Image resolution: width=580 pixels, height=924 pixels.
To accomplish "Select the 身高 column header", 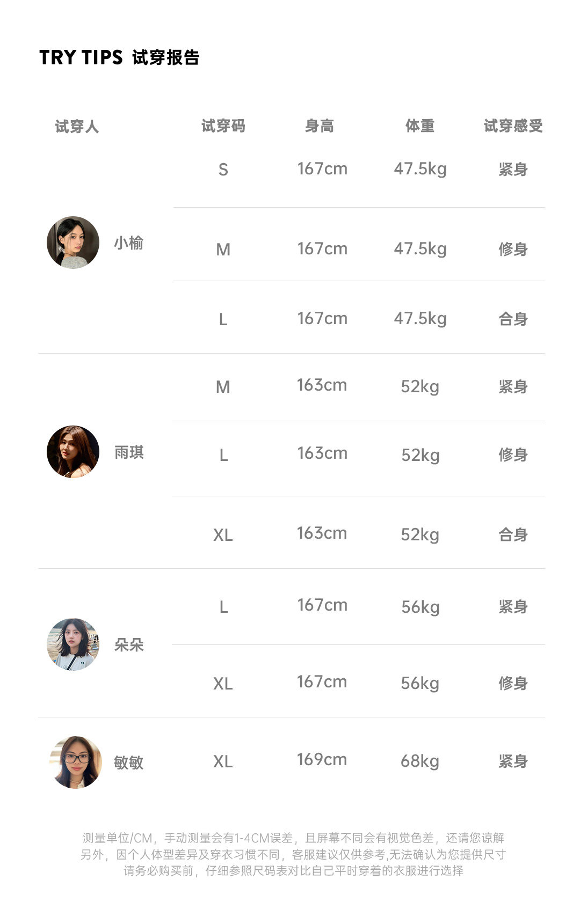I will (x=320, y=126).
